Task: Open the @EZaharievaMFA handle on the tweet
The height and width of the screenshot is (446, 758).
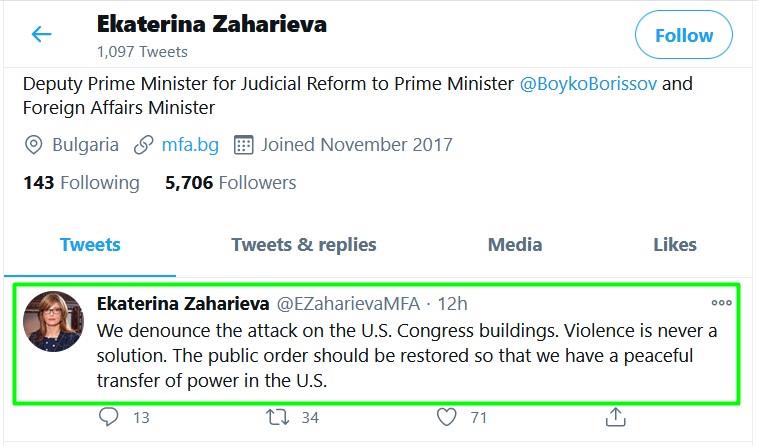Action: (x=348, y=304)
